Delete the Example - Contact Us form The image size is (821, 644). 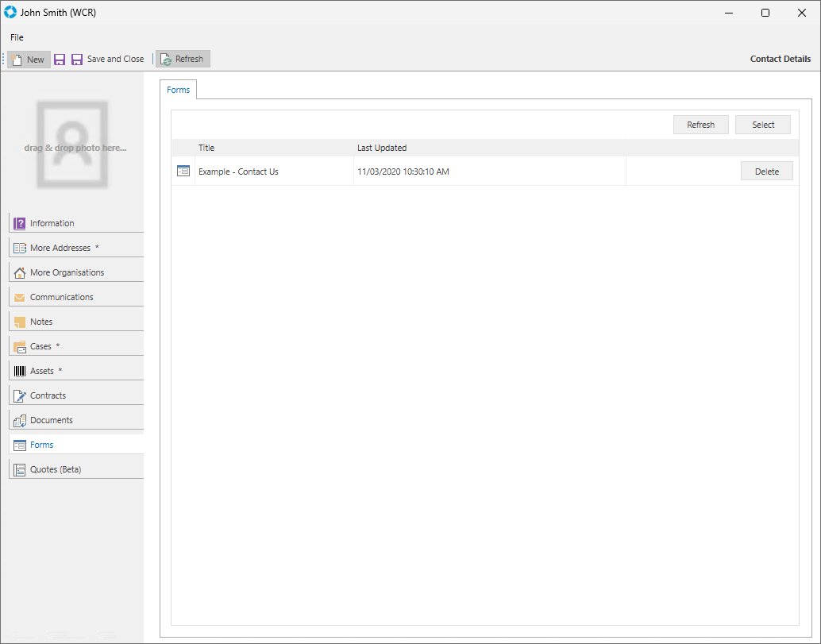click(x=766, y=172)
